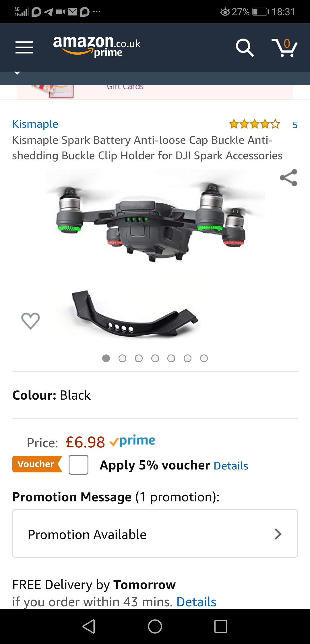This screenshot has height=644, width=310.
Task: Open the hamburger navigation menu
Action: [x=24, y=47]
